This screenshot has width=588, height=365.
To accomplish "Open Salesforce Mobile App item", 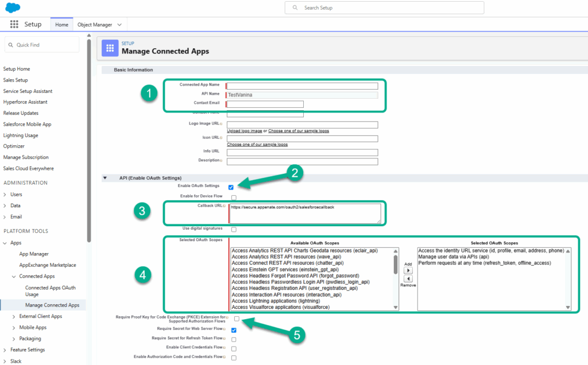I will click(x=27, y=125).
